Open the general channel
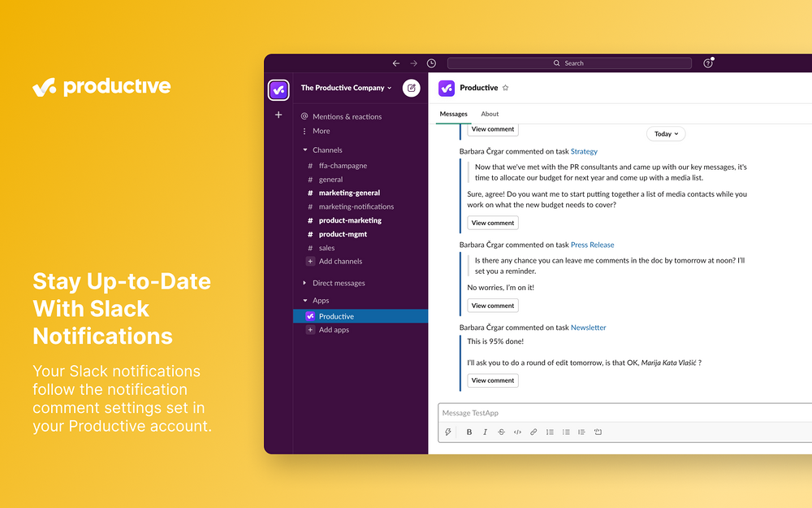The image size is (812, 508). point(331,180)
